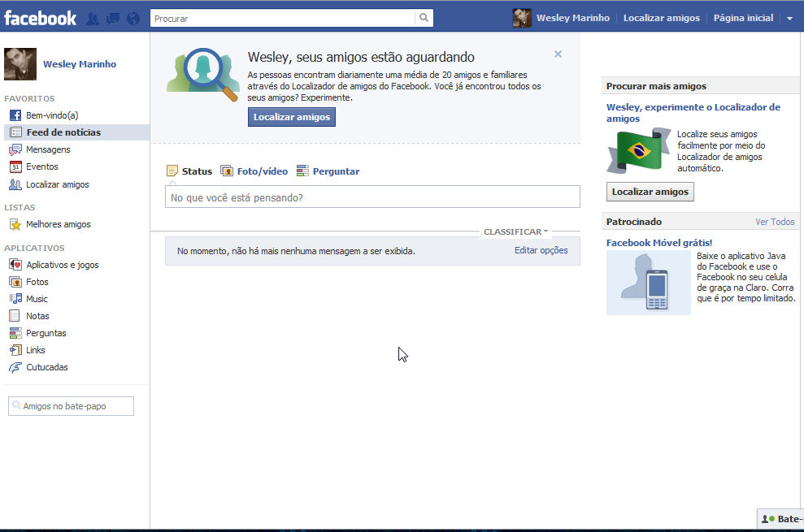Open Fotos icon in the sidebar
Image resolution: width=804 pixels, height=532 pixels.
click(15, 282)
